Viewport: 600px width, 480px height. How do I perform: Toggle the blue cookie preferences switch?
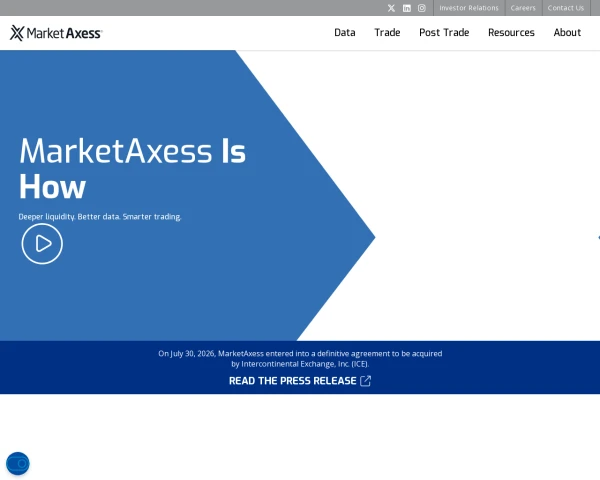(x=18, y=464)
